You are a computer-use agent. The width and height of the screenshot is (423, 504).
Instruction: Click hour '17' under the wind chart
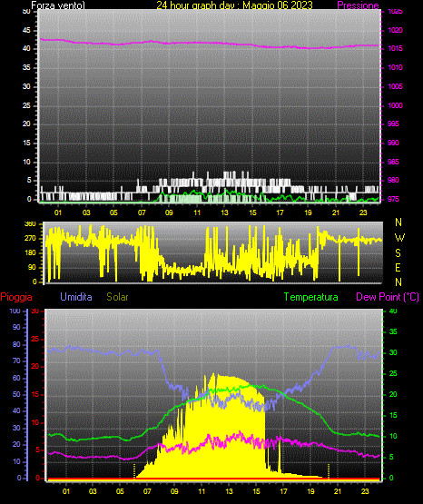(x=280, y=212)
